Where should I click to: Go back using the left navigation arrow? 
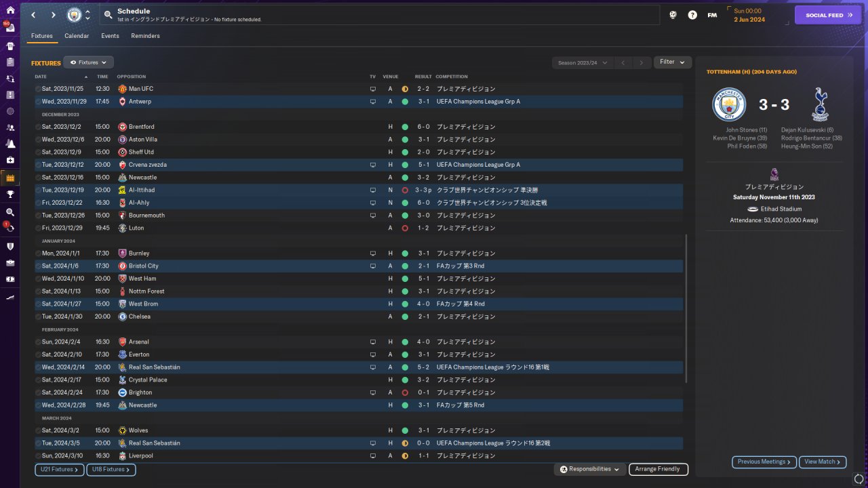(33, 15)
